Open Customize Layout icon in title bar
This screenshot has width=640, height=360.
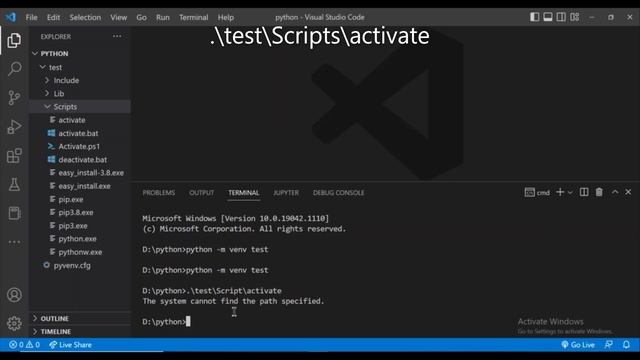(575, 17)
